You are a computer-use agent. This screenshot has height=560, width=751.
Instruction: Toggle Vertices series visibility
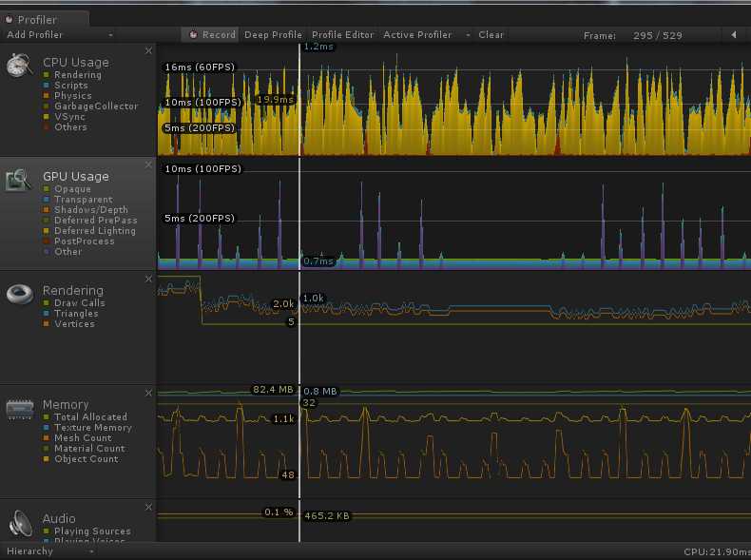(x=47, y=324)
